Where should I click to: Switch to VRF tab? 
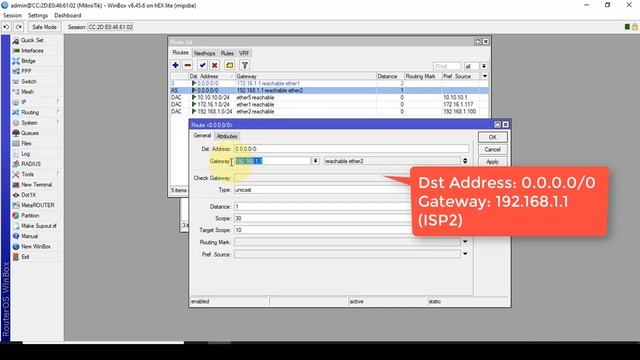pos(244,53)
